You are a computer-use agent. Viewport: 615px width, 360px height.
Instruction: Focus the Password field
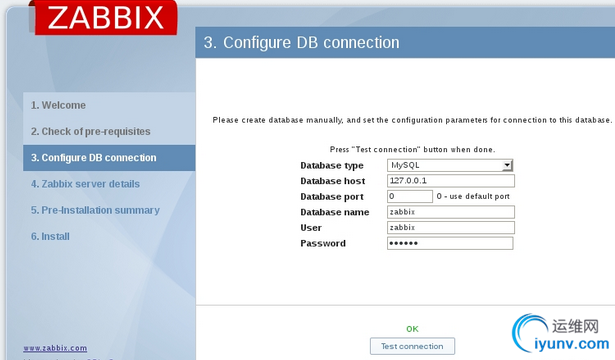point(450,243)
